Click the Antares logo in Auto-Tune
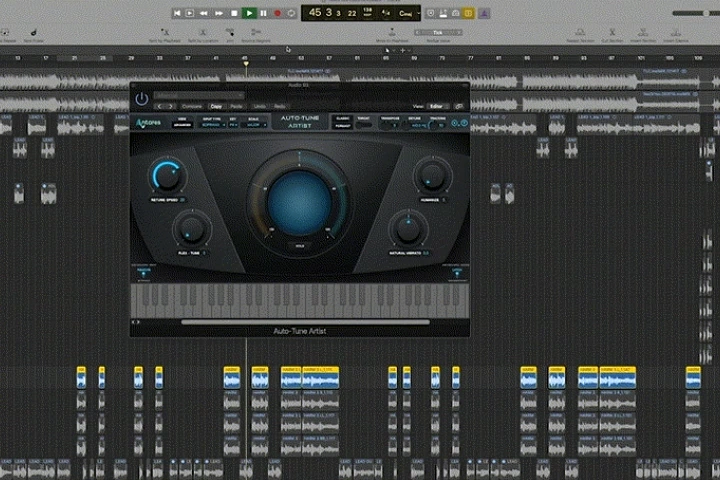The height and width of the screenshot is (480, 720). [148, 123]
